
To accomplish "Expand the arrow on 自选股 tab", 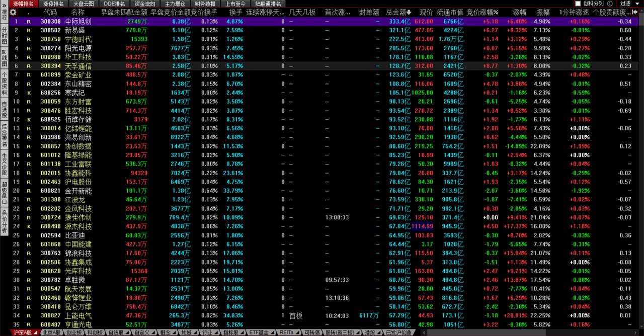I will coord(127,332).
